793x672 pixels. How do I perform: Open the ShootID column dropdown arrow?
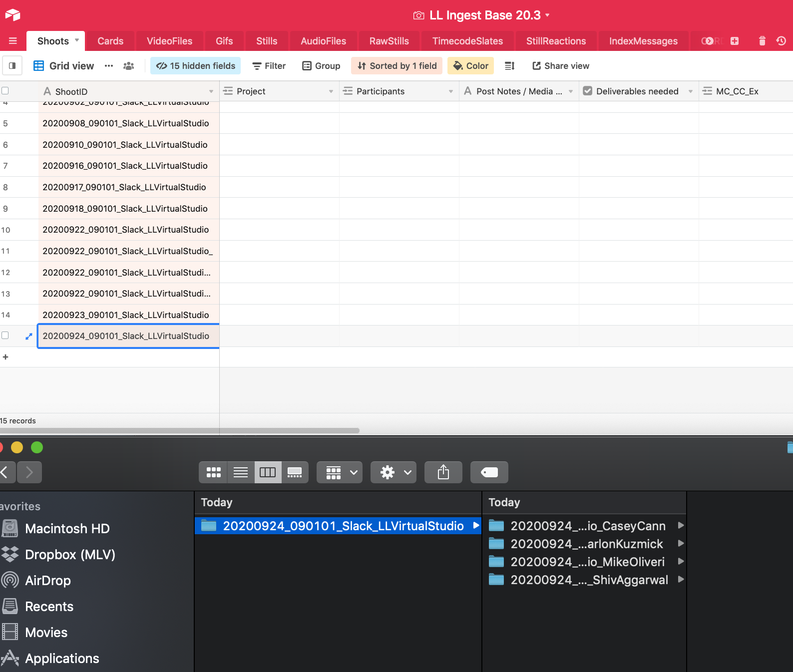coord(211,91)
